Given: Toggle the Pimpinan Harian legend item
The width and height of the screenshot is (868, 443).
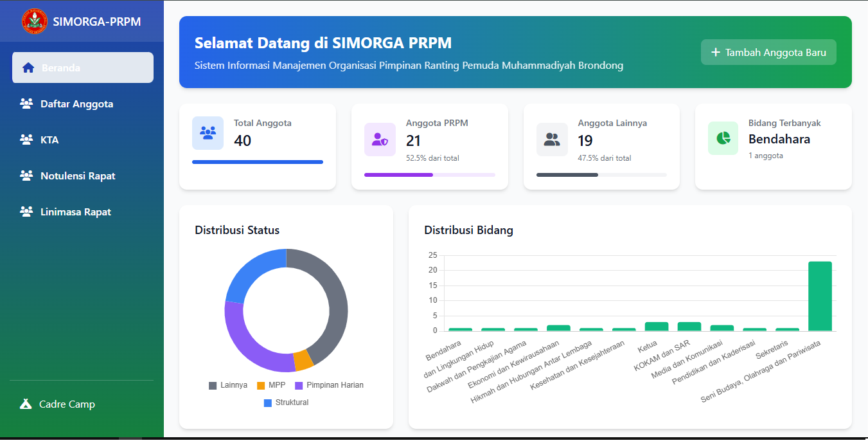Looking at the screenshot, I should tap(329, 385).
